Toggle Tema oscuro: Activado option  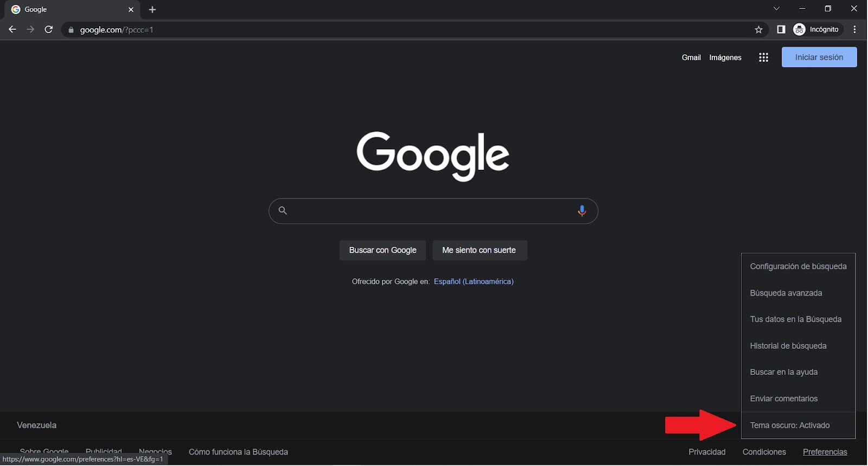798,425
